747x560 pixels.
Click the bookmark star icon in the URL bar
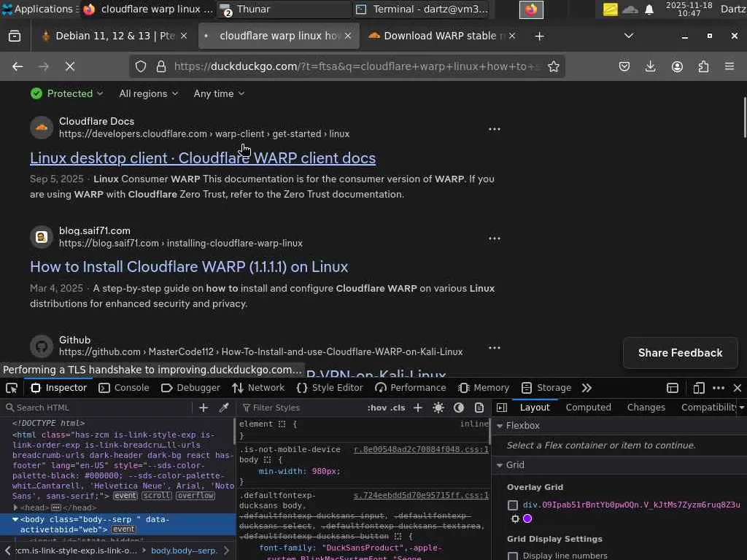(553, 66)
